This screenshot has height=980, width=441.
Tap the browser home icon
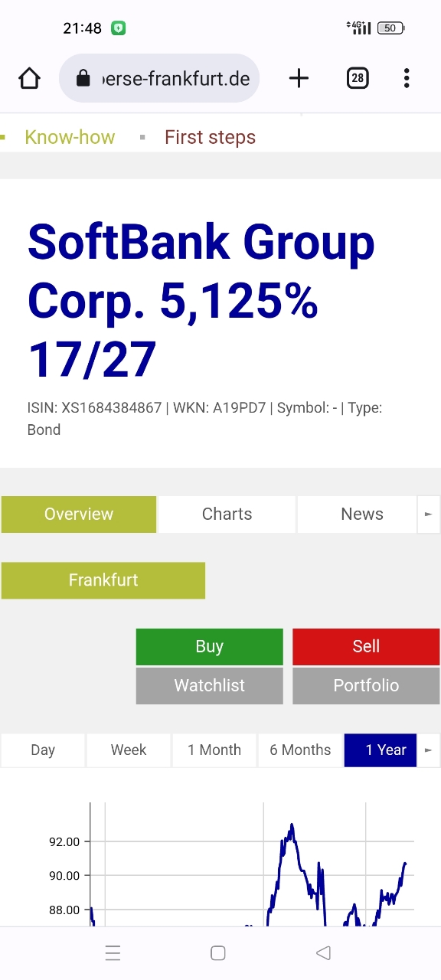[x=29, y=78]
